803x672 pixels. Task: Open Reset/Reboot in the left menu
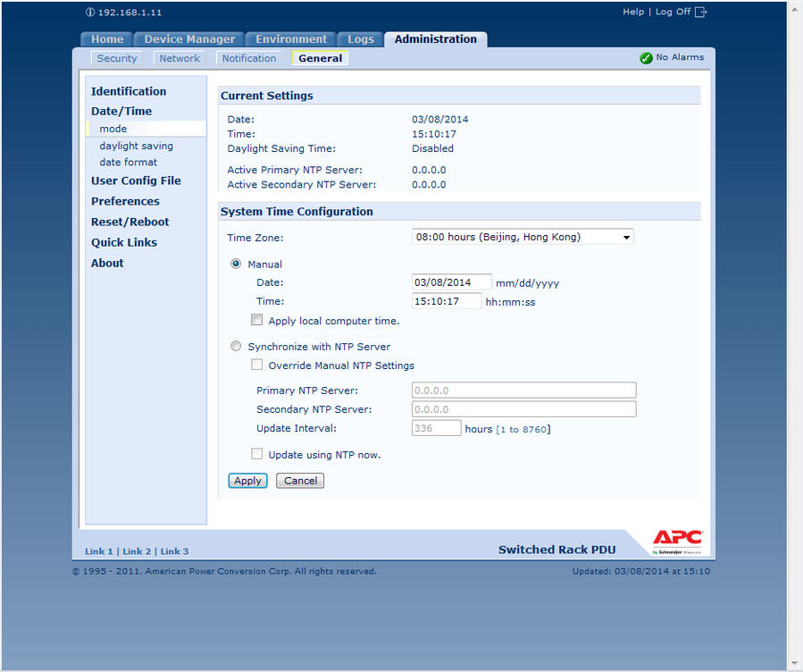130,222
